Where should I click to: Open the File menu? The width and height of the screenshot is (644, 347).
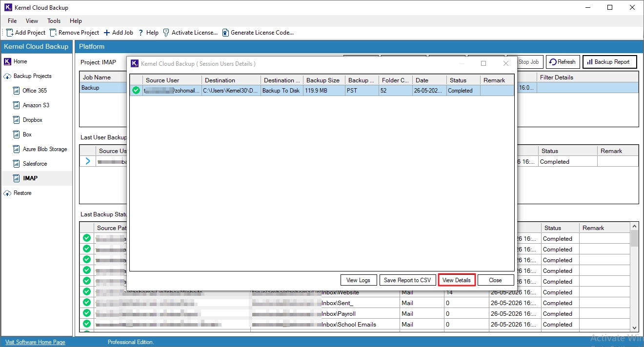click(12, 21)
